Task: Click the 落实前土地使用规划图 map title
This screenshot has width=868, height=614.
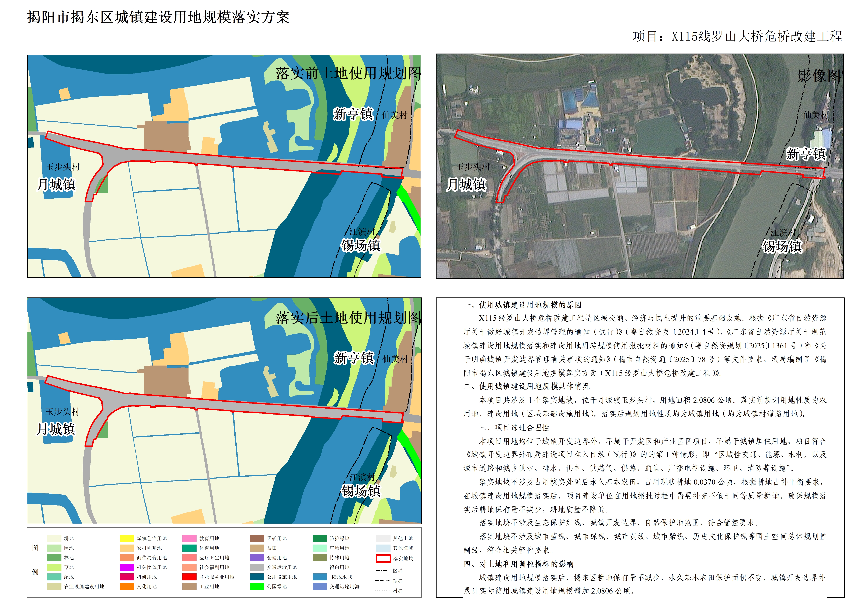Action: 348,73
